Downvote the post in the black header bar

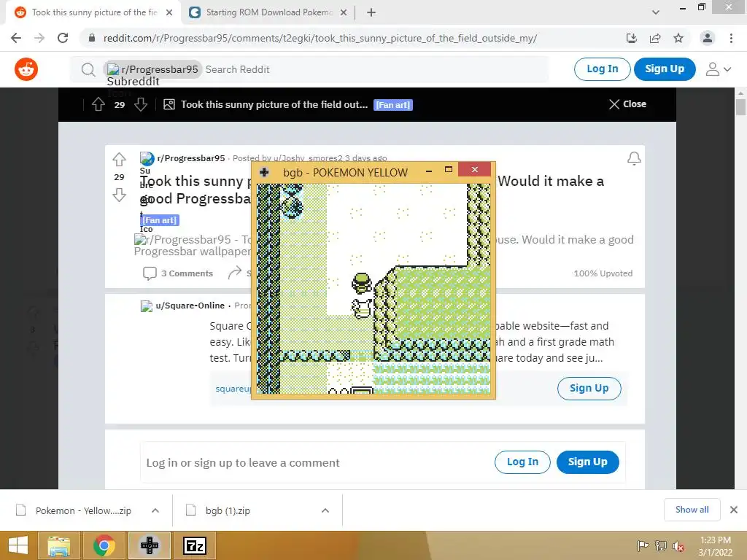click(141, 104)
